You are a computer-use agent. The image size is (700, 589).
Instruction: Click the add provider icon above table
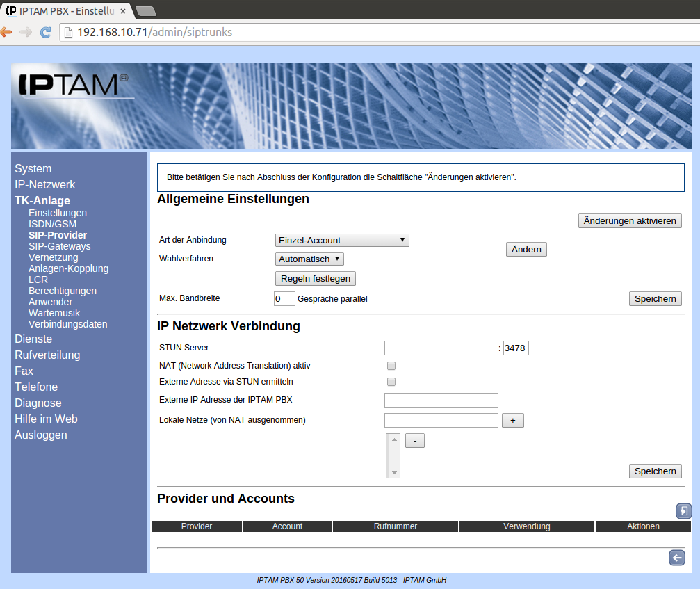click(x=683, y=511)
